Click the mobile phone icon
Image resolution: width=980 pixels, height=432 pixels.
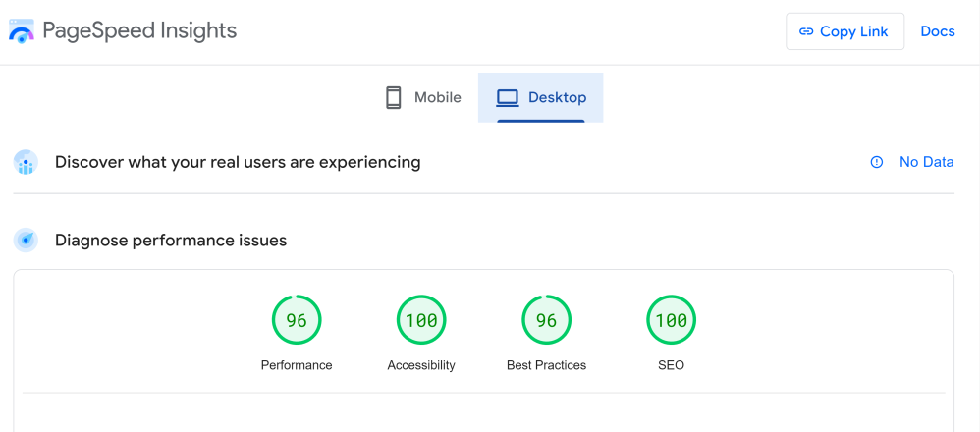pos(394,98)
